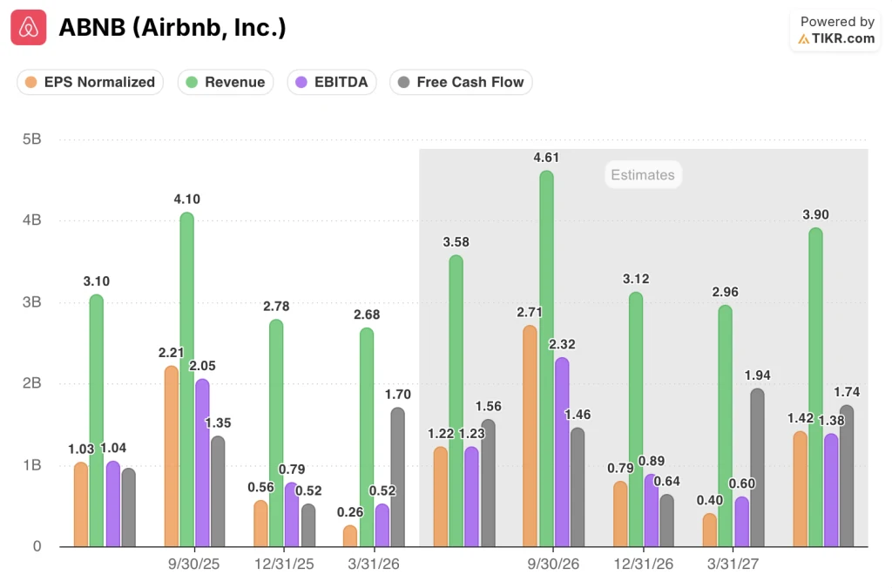
Task: Select the 2.71 EPS bar for 9/30/26
Action: point(530,436)
